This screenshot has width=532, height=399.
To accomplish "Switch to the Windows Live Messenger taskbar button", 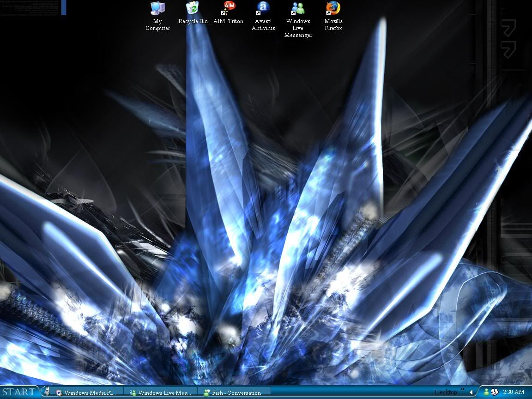I will pos(160,393).
